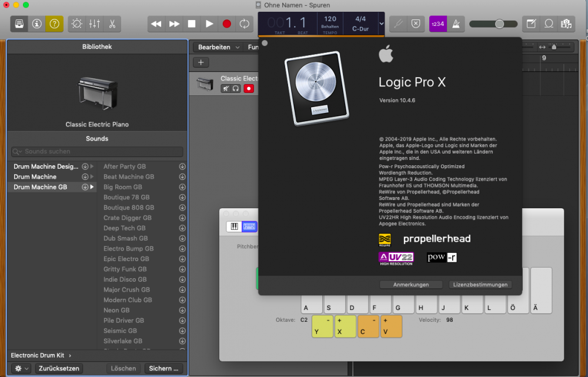Switch to musical typing keyboard view
Screen dimensions: 588x377
click(x=249, y=226)
